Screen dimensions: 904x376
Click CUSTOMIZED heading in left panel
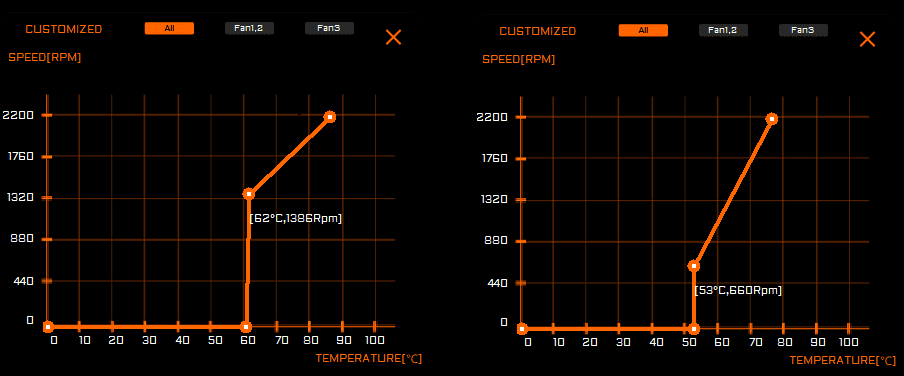coord(63,29)
